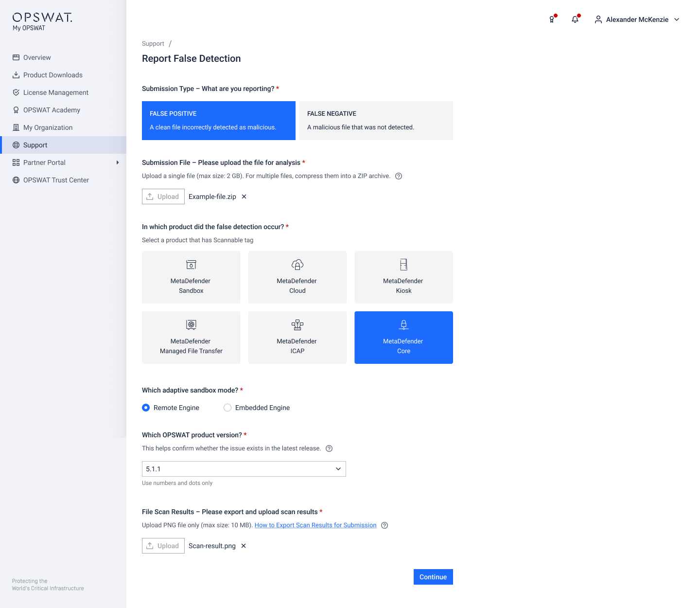Choose the MetaDefender Cloud product tile
Viewport: 700px width, 608px height.
coord(297,277)
